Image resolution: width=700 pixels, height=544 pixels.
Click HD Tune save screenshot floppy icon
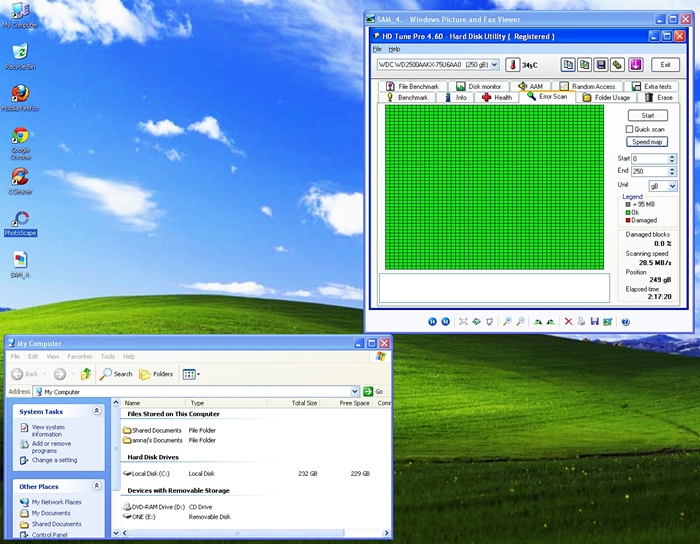pos(601,65)
